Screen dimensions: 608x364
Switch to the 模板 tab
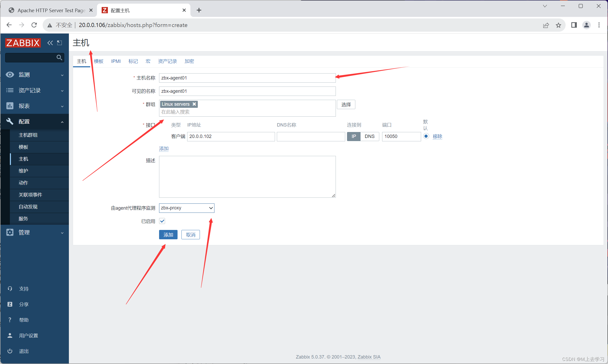[x=99, y=61]
